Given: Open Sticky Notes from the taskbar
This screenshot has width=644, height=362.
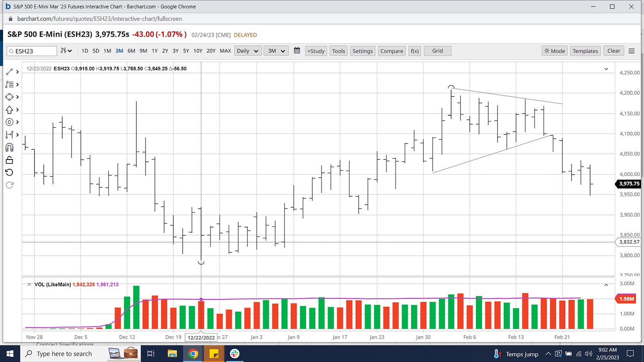Looking at the screenshot, I should click(214, 354).
